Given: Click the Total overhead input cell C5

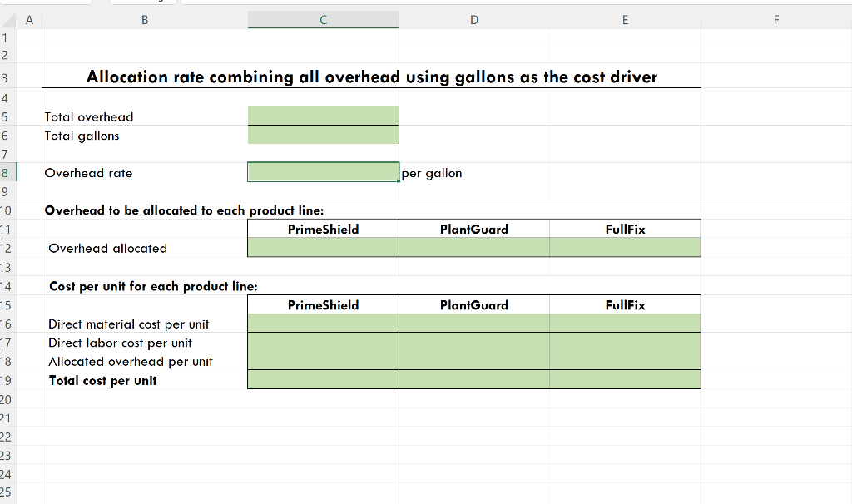Looking at the screenshot, I should point(324,116).
